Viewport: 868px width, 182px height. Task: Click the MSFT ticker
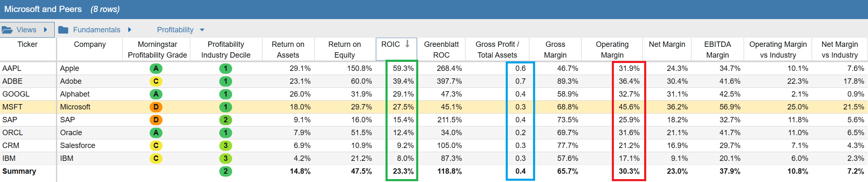coord(12,107)
